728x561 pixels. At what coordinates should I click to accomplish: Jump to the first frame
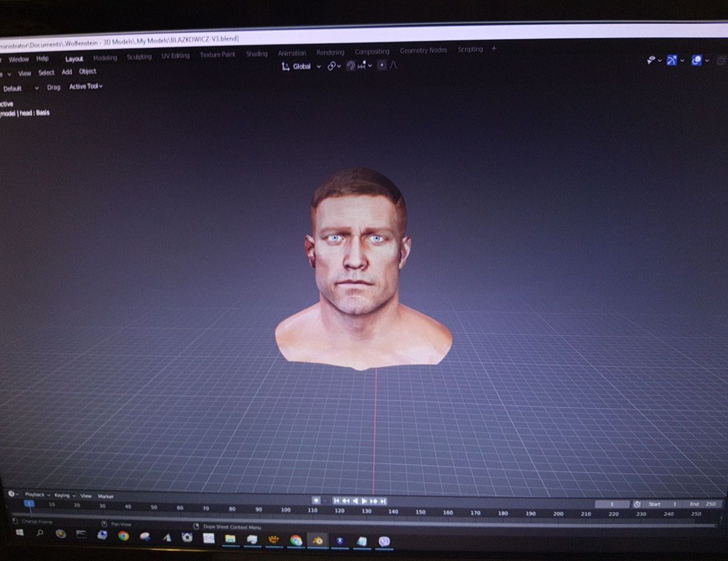pos(337,501)
